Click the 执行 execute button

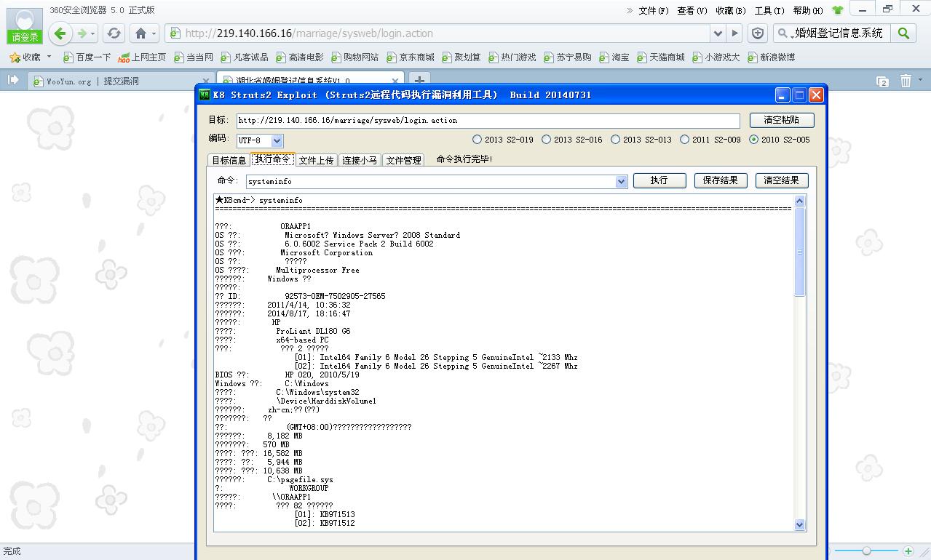coord(659,180)
